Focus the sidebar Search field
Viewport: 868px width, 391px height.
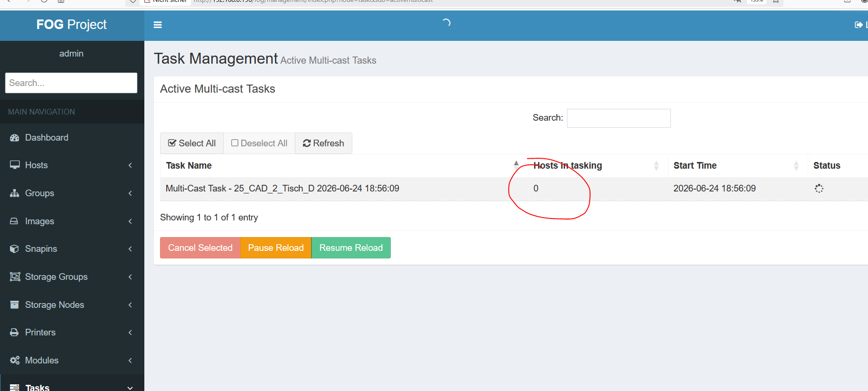[71, 83]
